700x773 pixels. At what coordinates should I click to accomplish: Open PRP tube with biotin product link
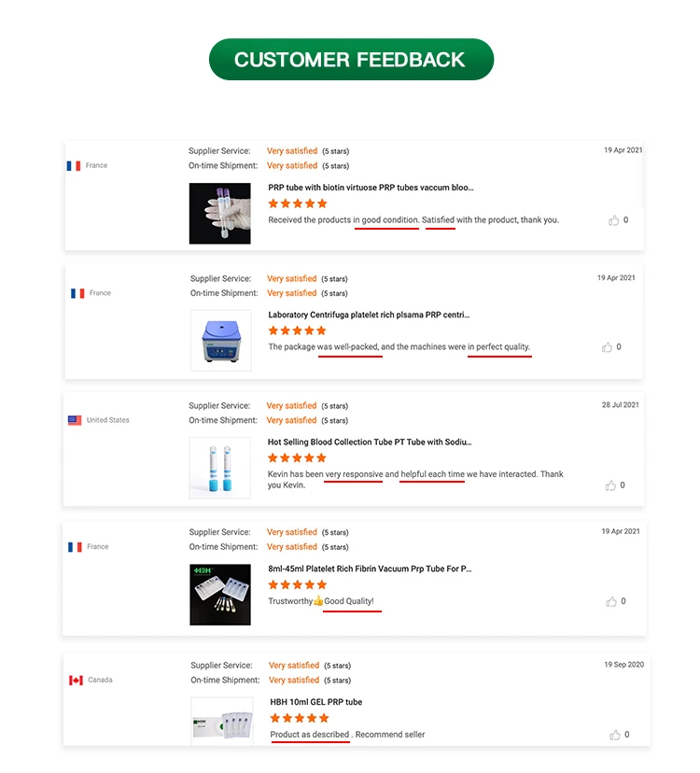(x=371, y=187)
